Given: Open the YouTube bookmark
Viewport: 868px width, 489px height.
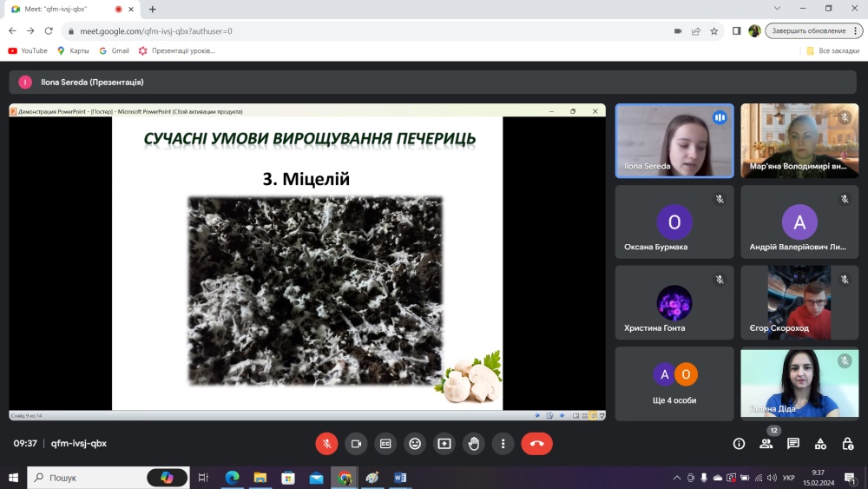Looking at the screenshot, I should (28, 50).
